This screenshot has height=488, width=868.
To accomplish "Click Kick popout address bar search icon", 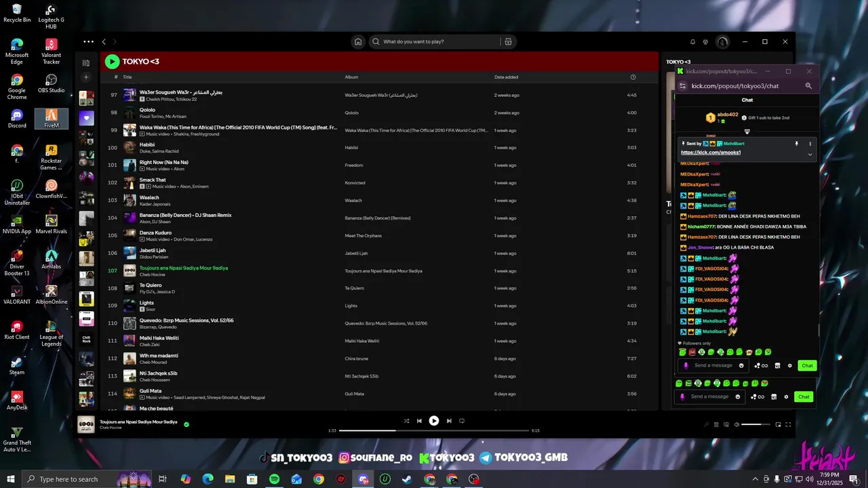I will [808, 86].
